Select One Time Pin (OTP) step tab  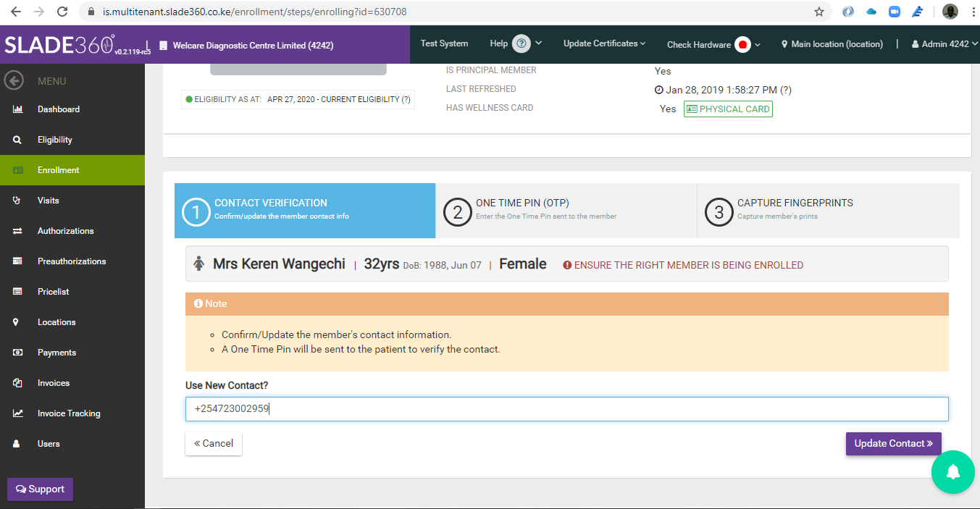pos(566,211)
